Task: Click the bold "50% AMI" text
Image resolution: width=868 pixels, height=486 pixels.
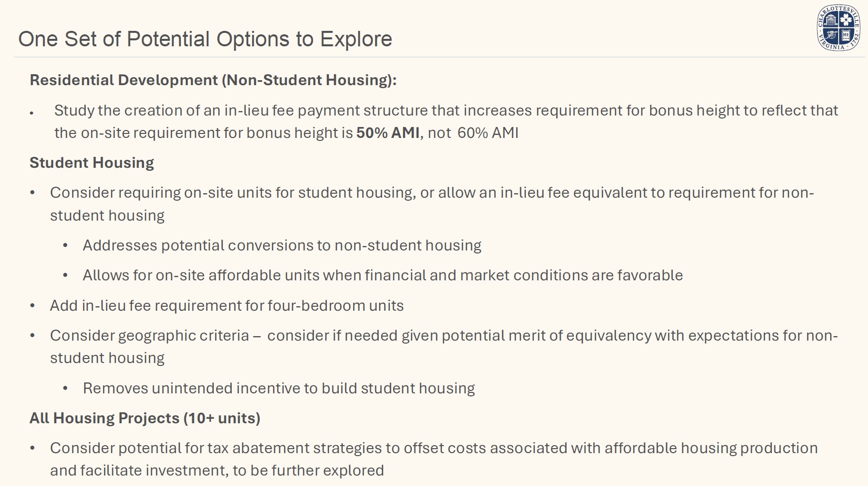Action: click(388, 133)
